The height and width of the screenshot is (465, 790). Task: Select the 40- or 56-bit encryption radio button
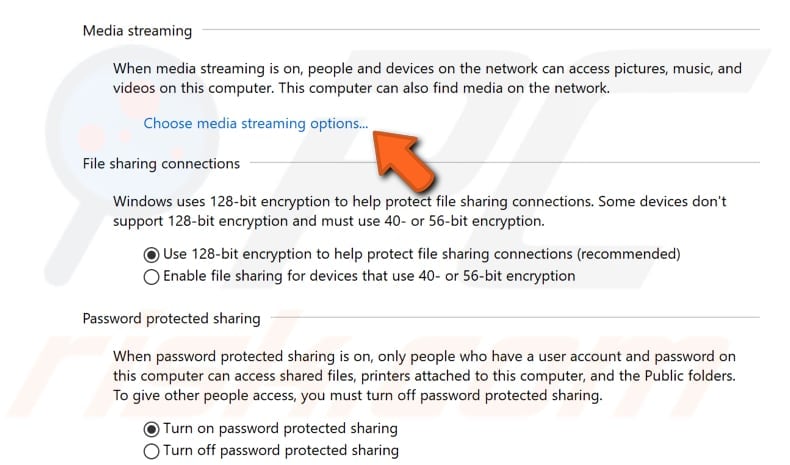coord(151,277)
